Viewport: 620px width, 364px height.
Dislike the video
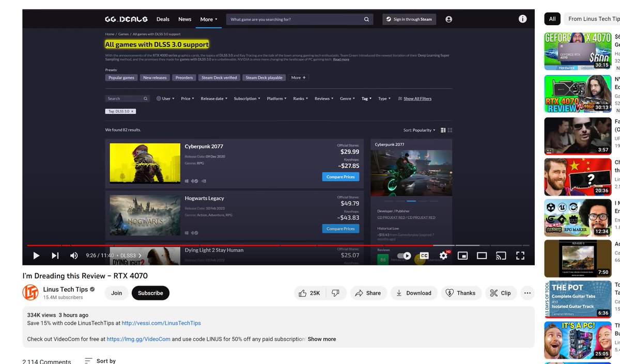click(335, 293)
